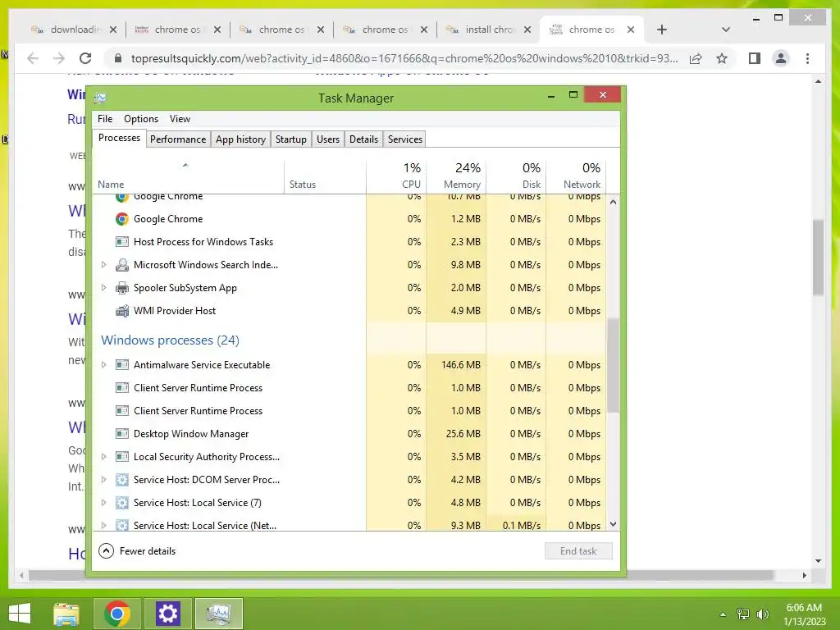Reload the page in Chrome
840x630 pixels.
pos(85,58)
